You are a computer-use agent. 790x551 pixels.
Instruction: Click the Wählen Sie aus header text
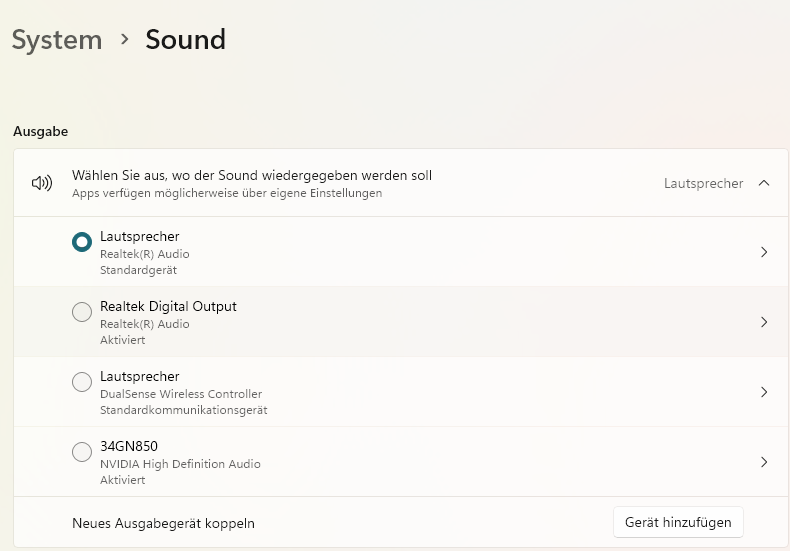[x=252, y=175]
